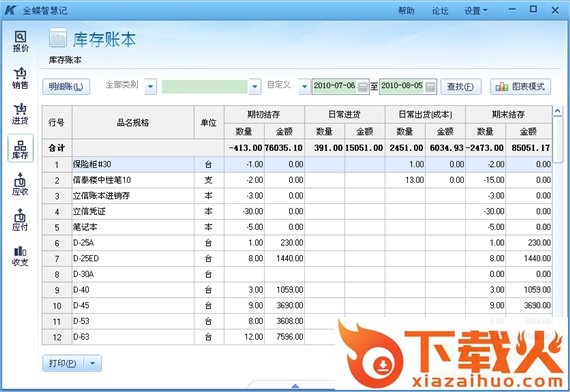
Task: Select the 立信账本进销存 row
Action: [x=297, y=196]
